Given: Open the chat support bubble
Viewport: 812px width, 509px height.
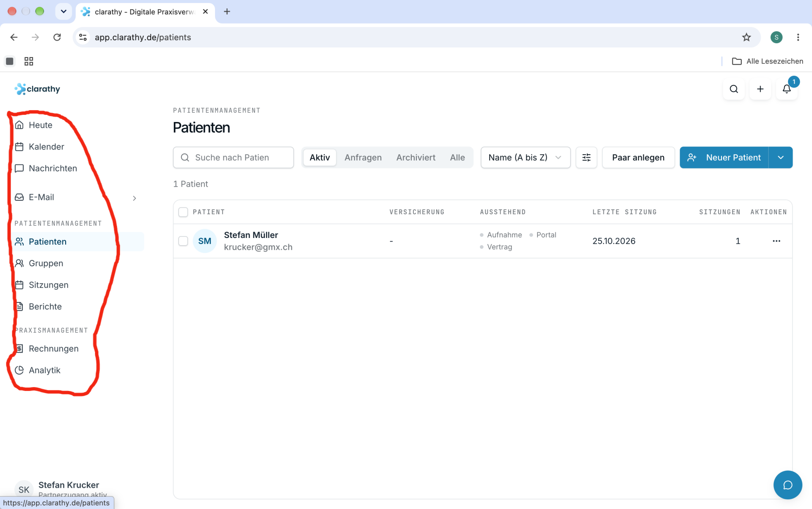Looking at the screenshot, I should (x=787, y=485).
